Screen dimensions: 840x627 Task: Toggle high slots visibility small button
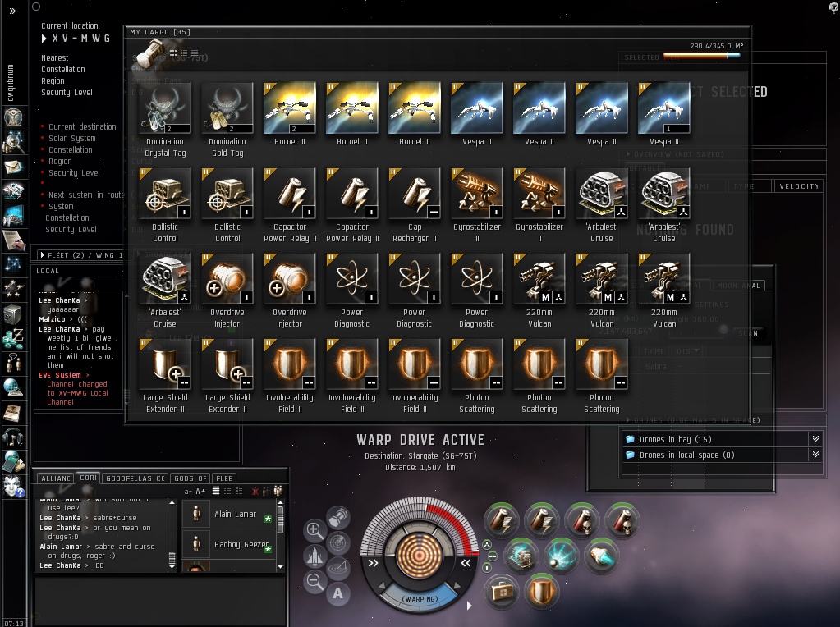487,545
